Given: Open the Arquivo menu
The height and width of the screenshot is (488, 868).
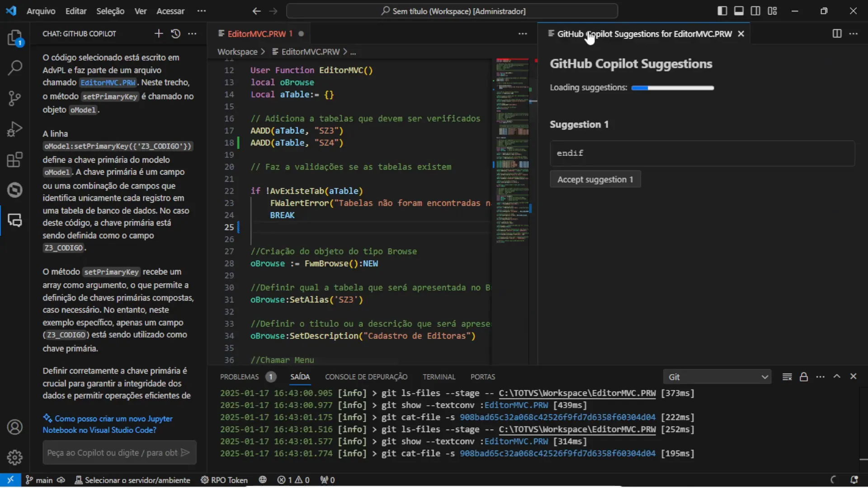Looking at the screenshot, I should point(41,11).
